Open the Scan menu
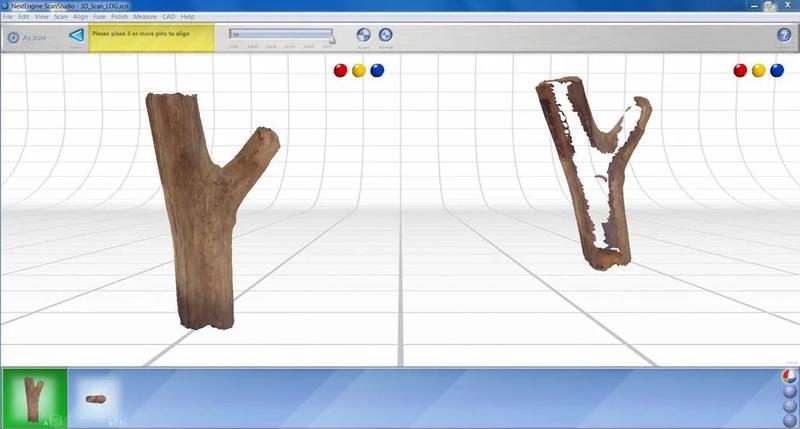The image size is (800, 429). [60, 17]
